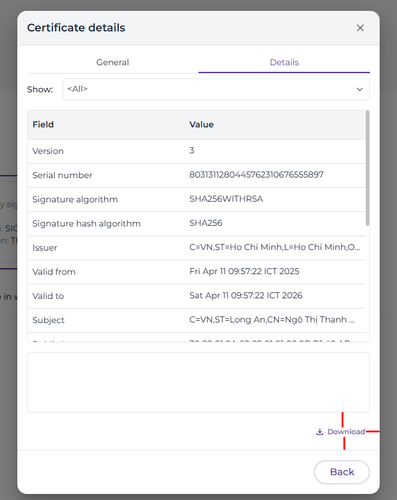Viewport: 397px width, 500px height.
Task: Switch to the General tab
Action: 113,62
